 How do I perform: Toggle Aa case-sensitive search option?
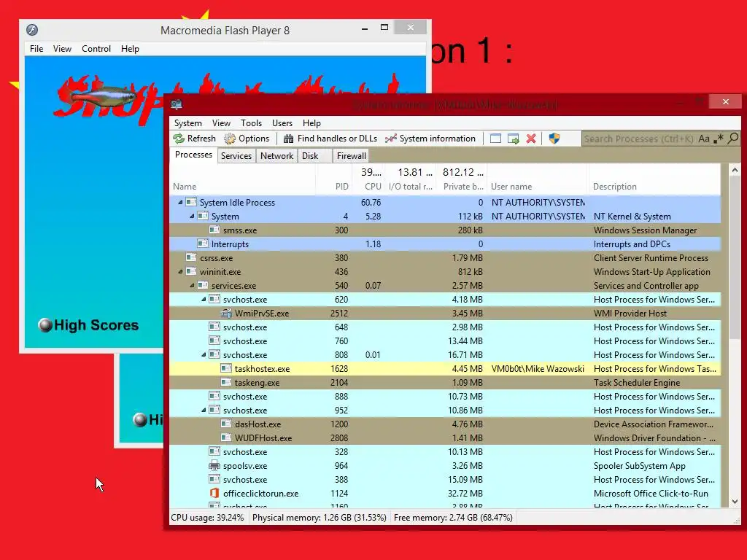(x=704, y=139)
